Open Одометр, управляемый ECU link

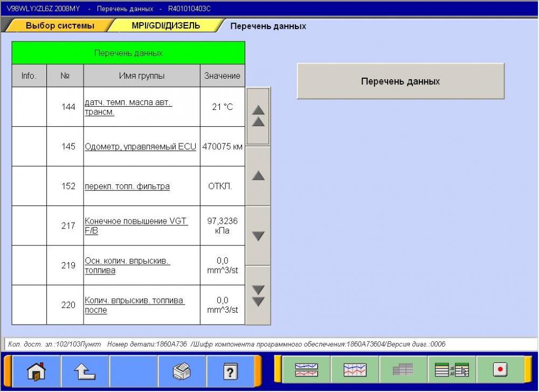[x=140, y=147]
